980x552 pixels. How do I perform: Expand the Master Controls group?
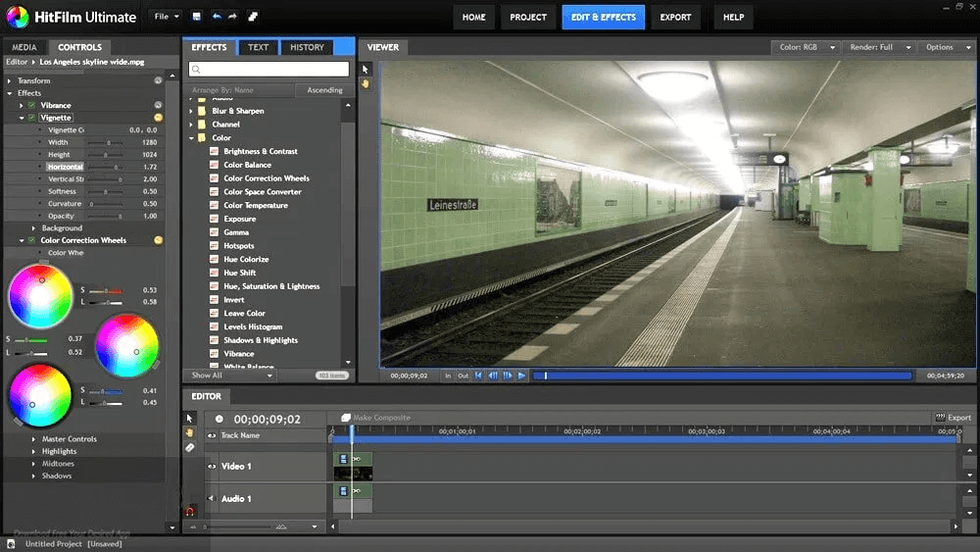[33, 439]
